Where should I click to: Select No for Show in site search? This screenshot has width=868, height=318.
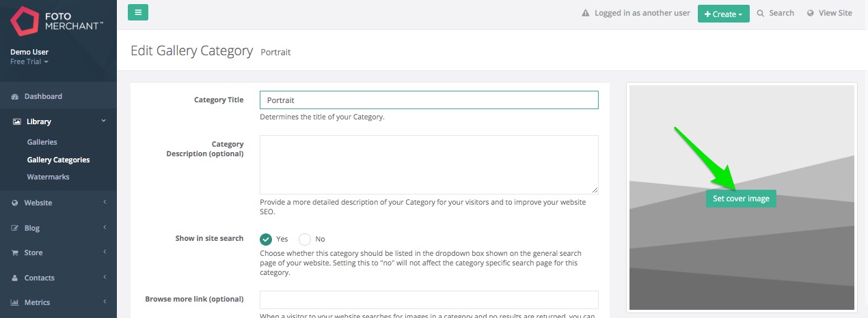tap(305, 239)
